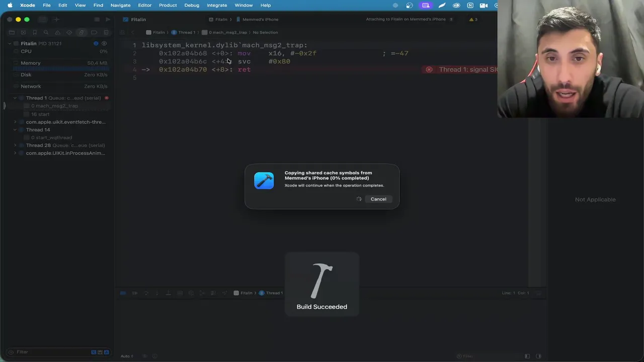This screenshot has height=362, width=644.
Task: Select the Disk gauge row
Action: tap(59, 74)
